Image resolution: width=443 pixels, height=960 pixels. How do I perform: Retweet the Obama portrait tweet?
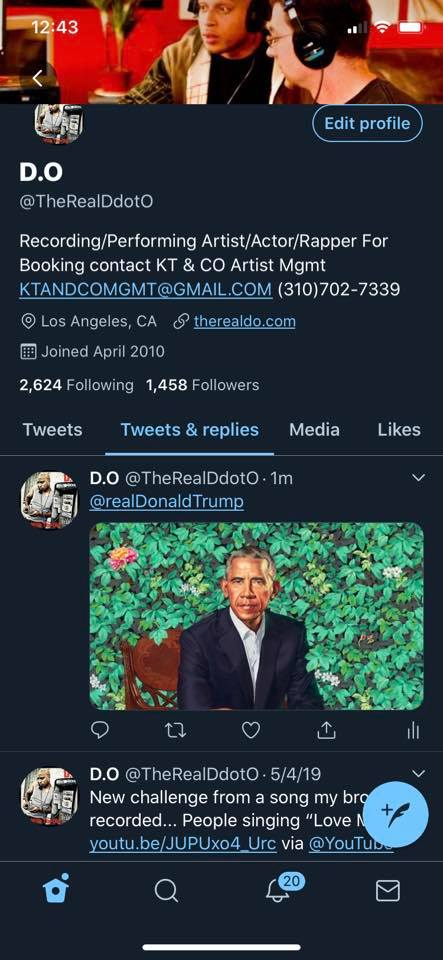coord(175,730)
